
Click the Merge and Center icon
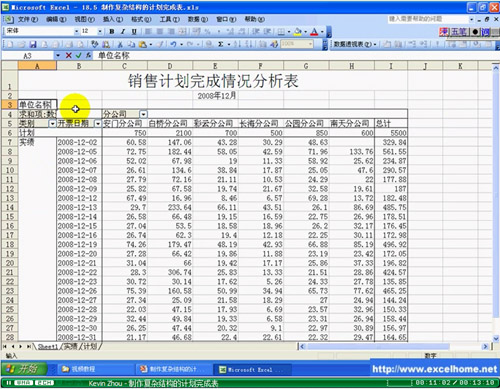tap(182, 32)
